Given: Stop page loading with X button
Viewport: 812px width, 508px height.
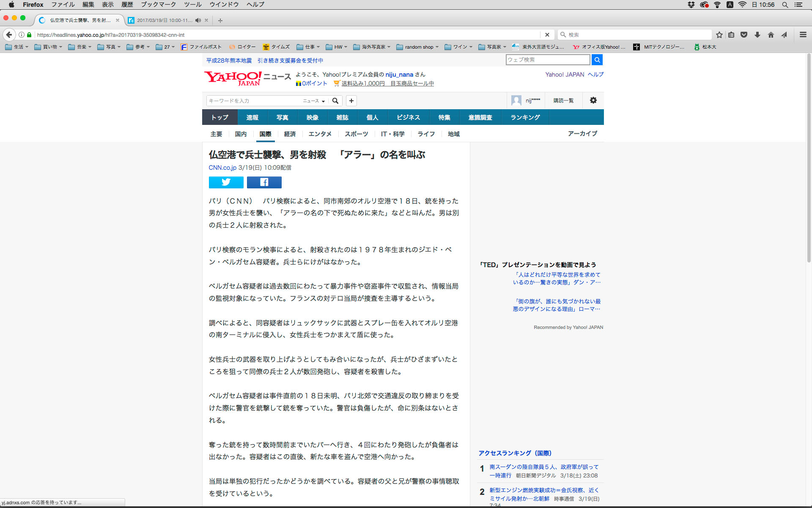Looking at the screenshot, I should tap(547, 35).
